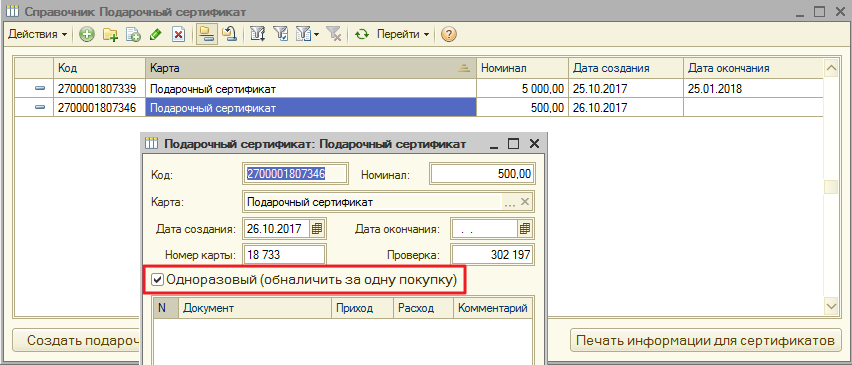Click Расход column header
The image size is (852, 365).
423,308
